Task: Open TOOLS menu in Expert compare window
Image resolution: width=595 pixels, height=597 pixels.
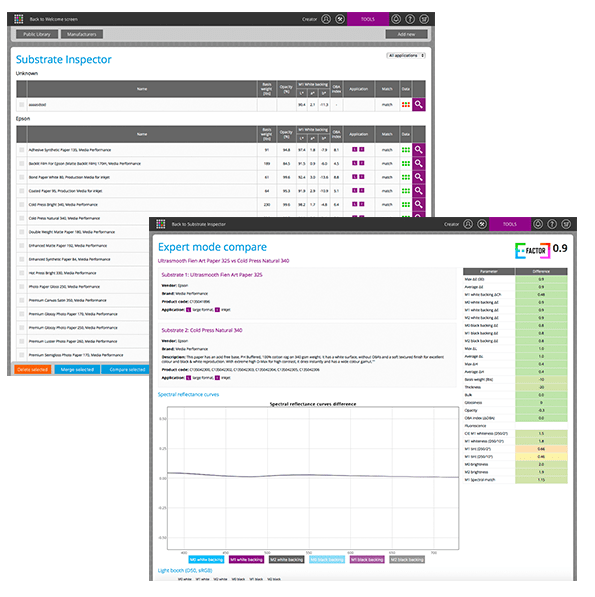Action: pyautogui.click(x=510, y=224)
